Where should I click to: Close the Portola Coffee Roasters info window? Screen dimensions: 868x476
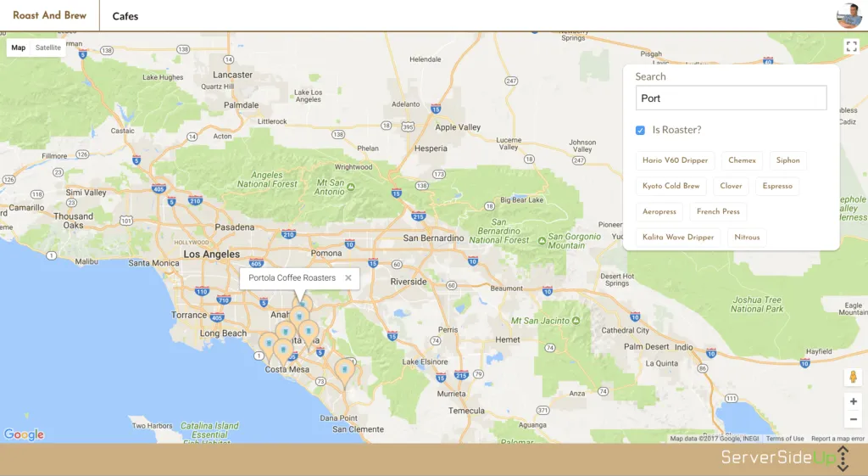click(x=348, y=278)
